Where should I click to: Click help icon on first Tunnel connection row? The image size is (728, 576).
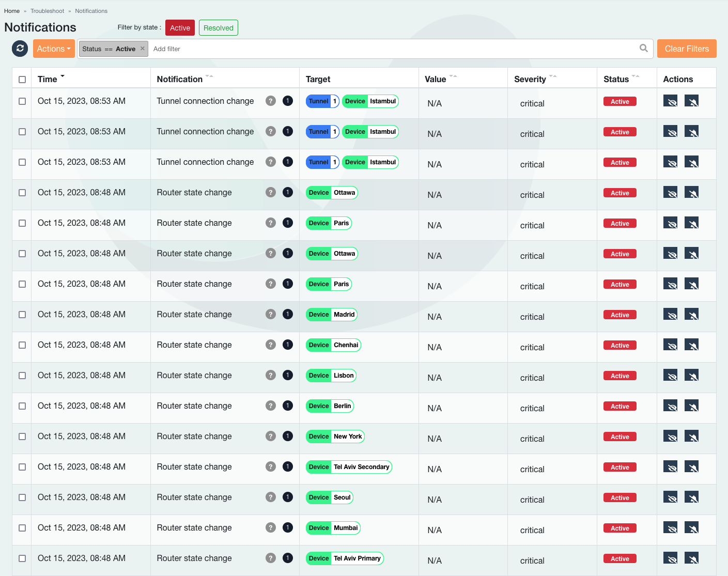tap(271, 101)
